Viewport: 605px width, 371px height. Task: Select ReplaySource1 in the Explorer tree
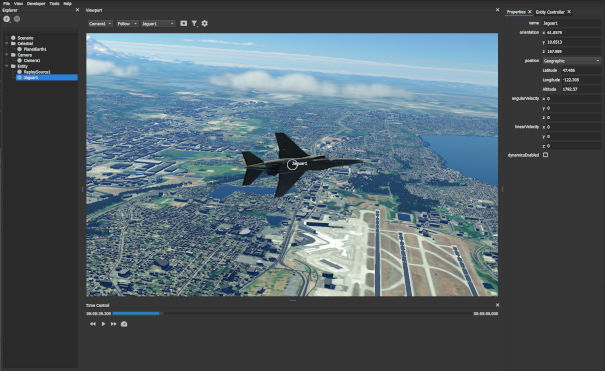[x=37, y=72]
